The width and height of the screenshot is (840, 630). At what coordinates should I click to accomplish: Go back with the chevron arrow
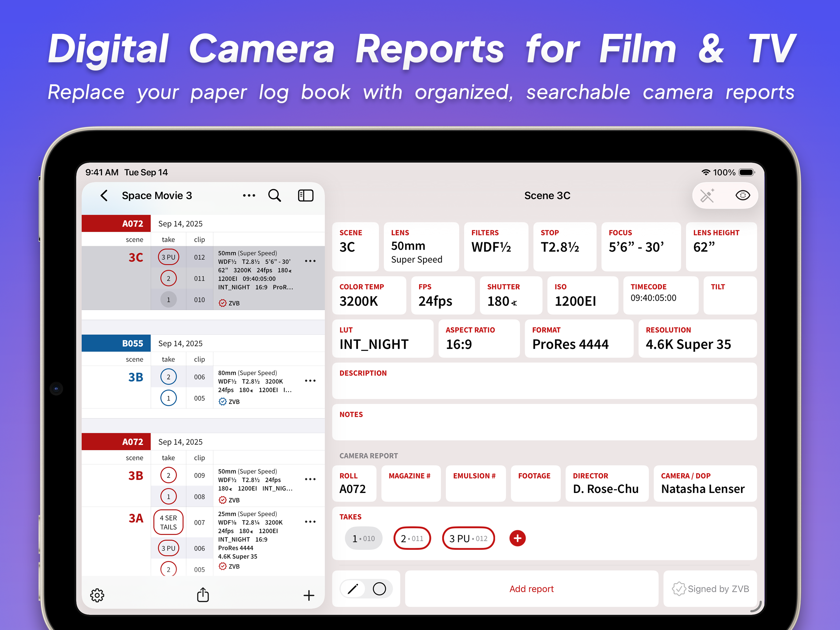click(104, 196)
